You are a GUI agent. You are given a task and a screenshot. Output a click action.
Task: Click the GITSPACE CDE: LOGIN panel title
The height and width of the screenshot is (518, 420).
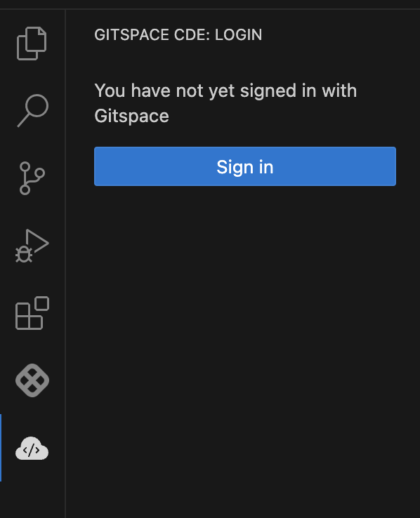point(178,34)
